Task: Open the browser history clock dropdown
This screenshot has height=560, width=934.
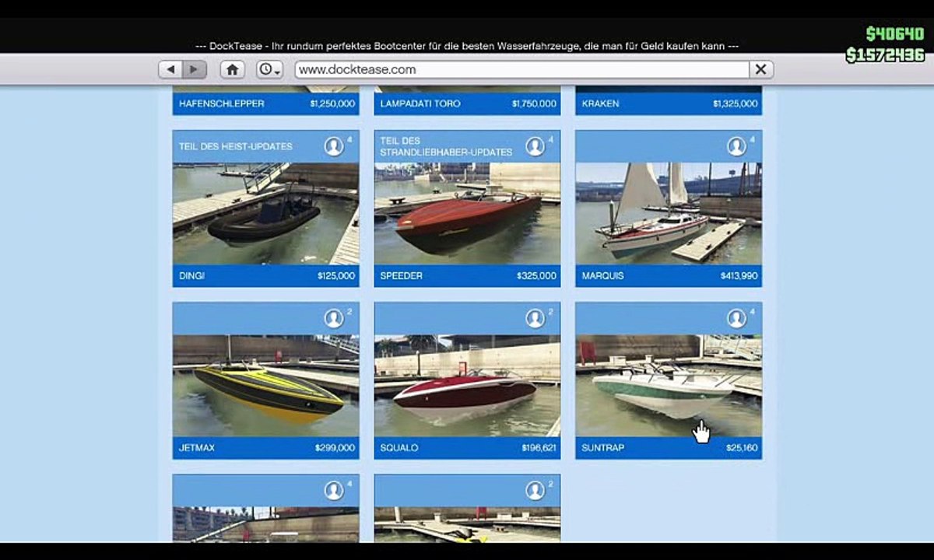Action: (269, 69)
